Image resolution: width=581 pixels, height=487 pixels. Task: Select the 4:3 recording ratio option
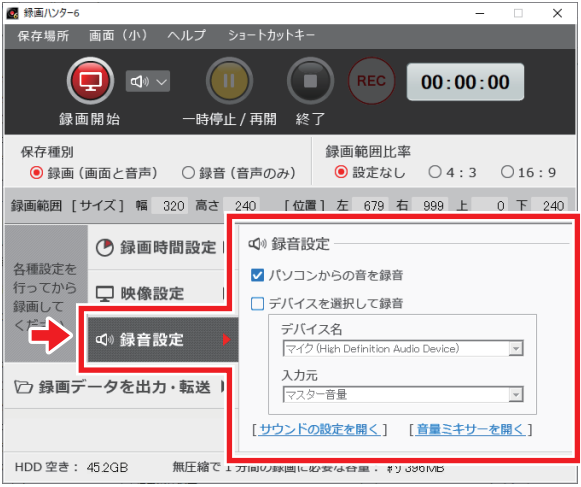(x=435, y=172)
